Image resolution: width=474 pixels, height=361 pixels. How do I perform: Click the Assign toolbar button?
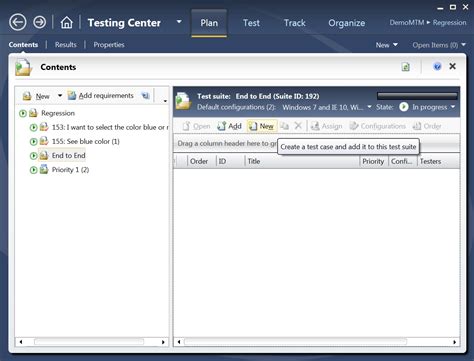[326, 126]
